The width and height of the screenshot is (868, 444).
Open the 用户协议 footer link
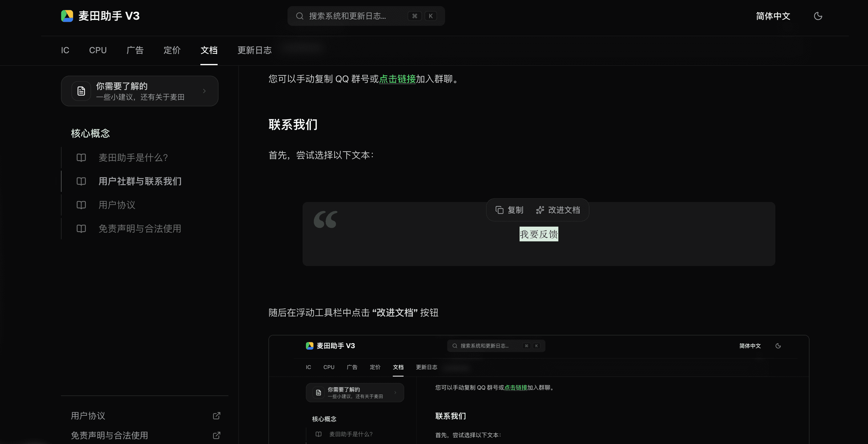(x=88, y=416)
